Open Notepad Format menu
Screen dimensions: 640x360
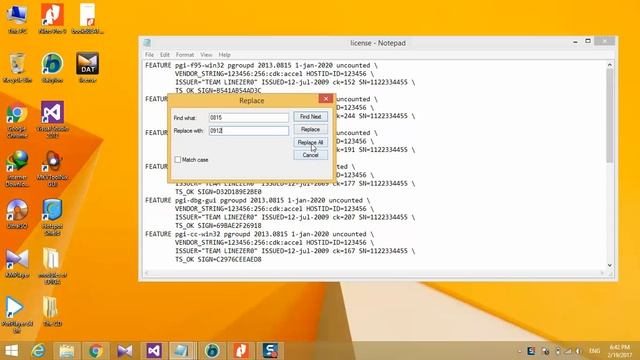tap(185, 55)
